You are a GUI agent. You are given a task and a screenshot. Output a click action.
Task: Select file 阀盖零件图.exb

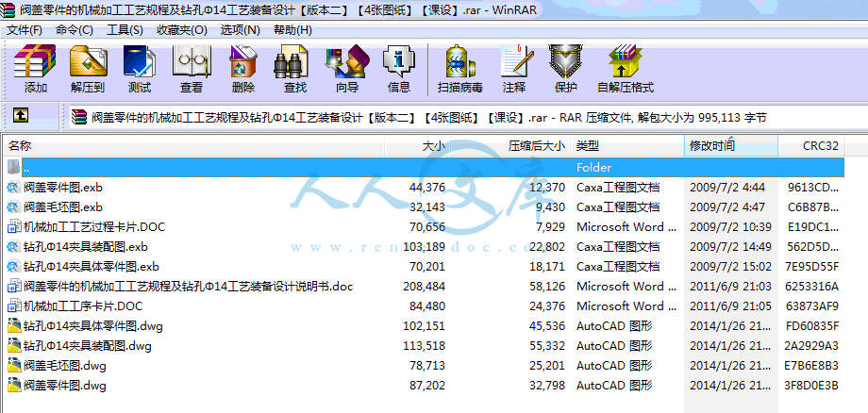tap(63, 188)
